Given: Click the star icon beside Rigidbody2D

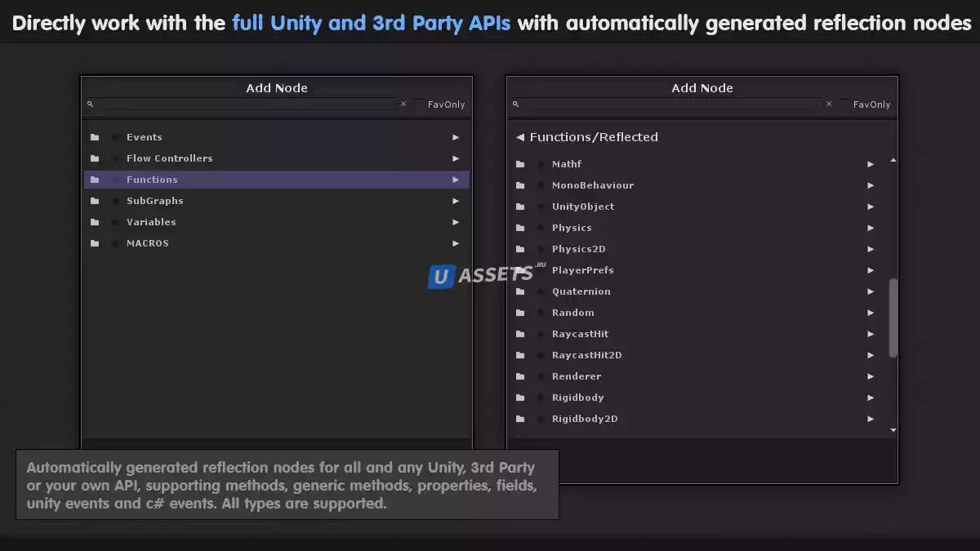Looking at the screenshot, I should click(x=541, y=419).
